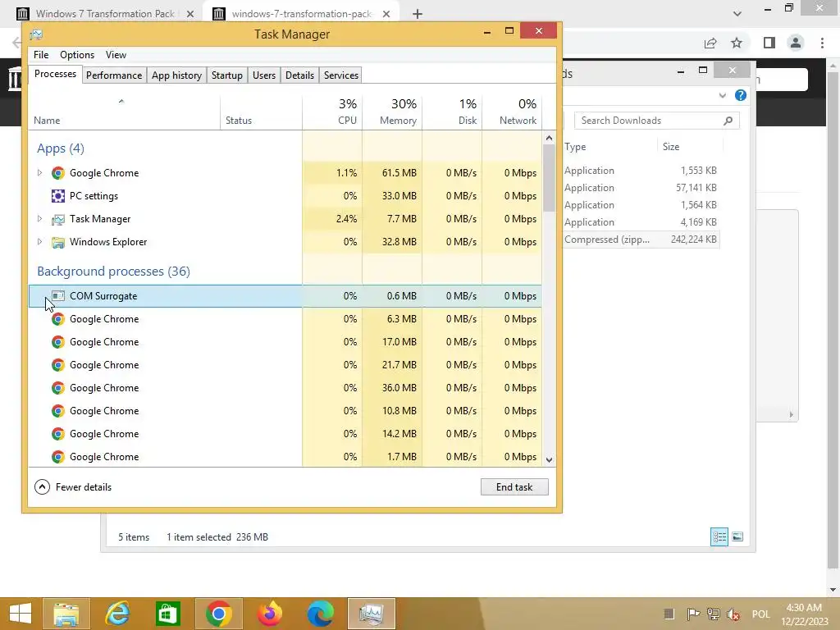The width and height of the screenshot is (840, 630).
Task: Sort by the Disk column header
Action: [452, 112]
